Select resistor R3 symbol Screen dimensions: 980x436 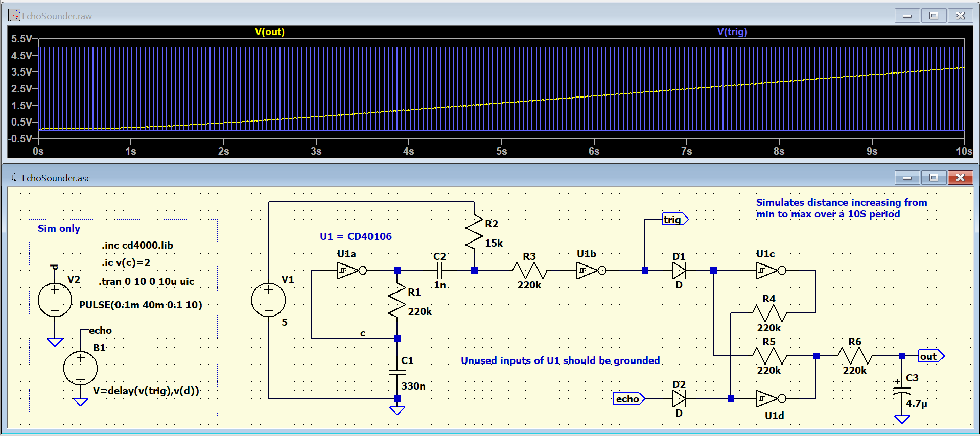pyautogui.click(x=529, y=270)
